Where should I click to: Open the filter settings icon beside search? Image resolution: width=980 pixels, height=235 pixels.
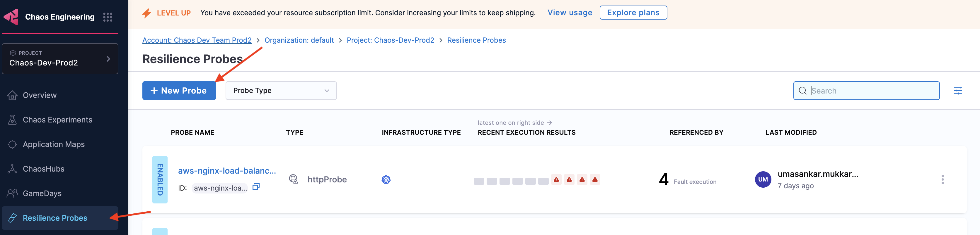pyautogui.click(x=957, y=91)
